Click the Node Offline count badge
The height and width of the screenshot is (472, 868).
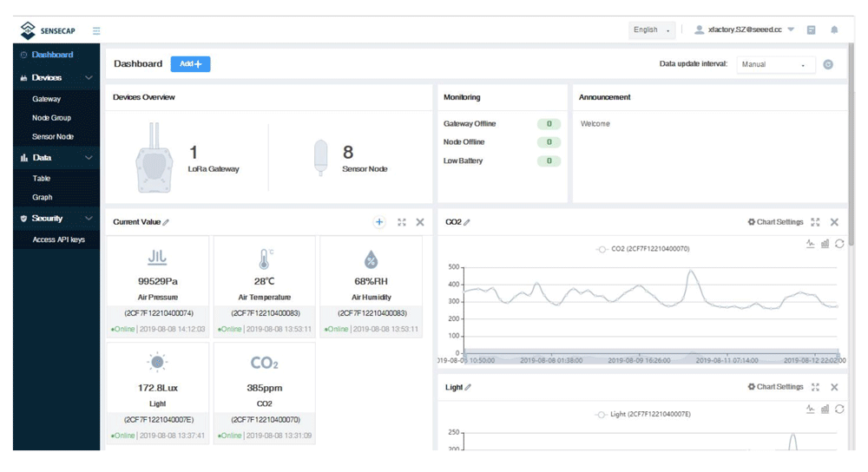[549, 142]
